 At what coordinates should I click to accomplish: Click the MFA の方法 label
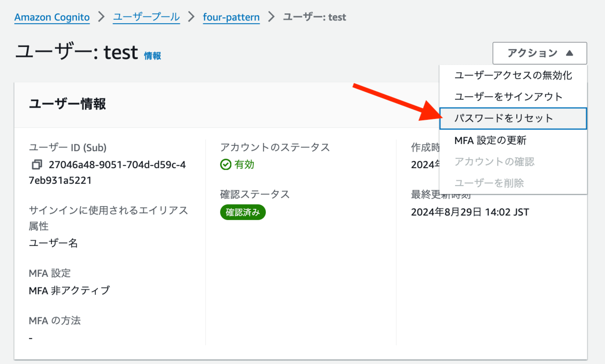(55, 321)
